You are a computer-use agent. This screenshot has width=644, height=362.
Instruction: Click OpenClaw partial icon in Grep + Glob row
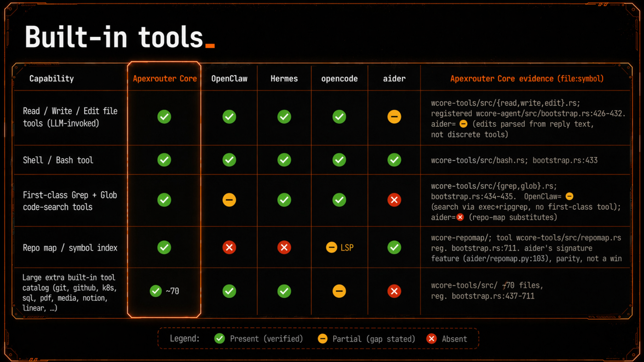[x=229, y=200]
